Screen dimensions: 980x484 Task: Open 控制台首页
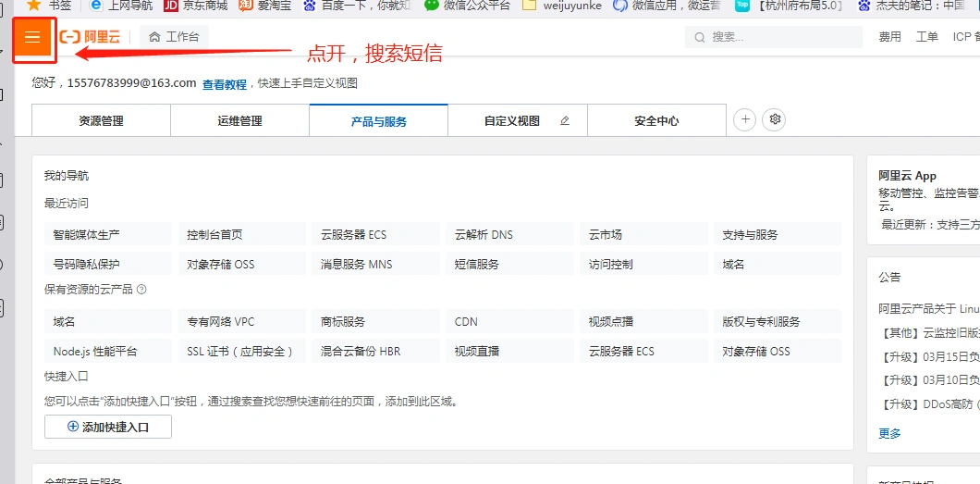point(242,234)
